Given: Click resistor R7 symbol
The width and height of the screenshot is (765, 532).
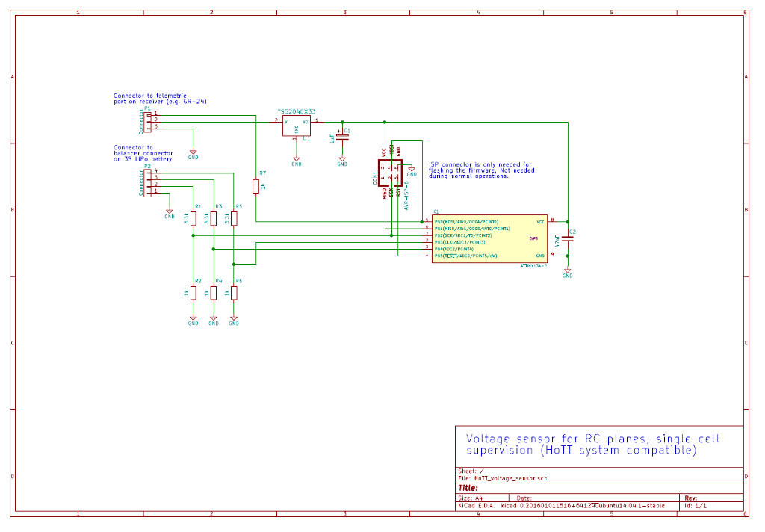Looking at the screenshot, I should point(255,186).
